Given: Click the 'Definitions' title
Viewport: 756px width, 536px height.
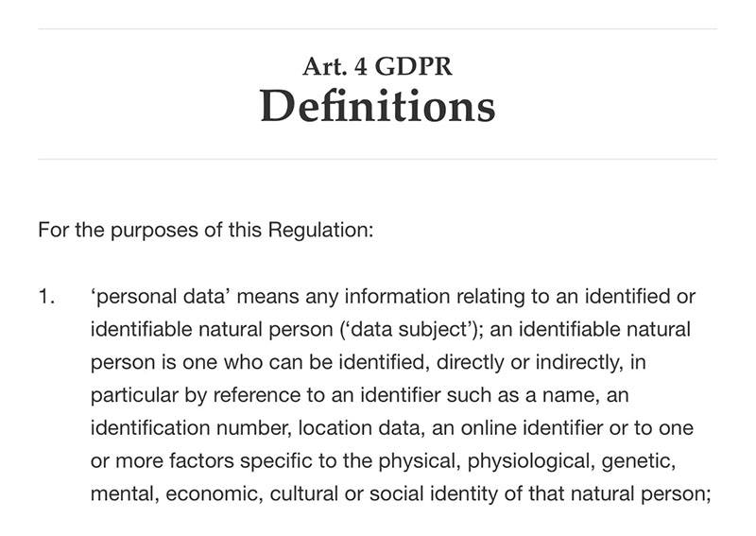Looking at the screenshot, I should pos(377,106).
